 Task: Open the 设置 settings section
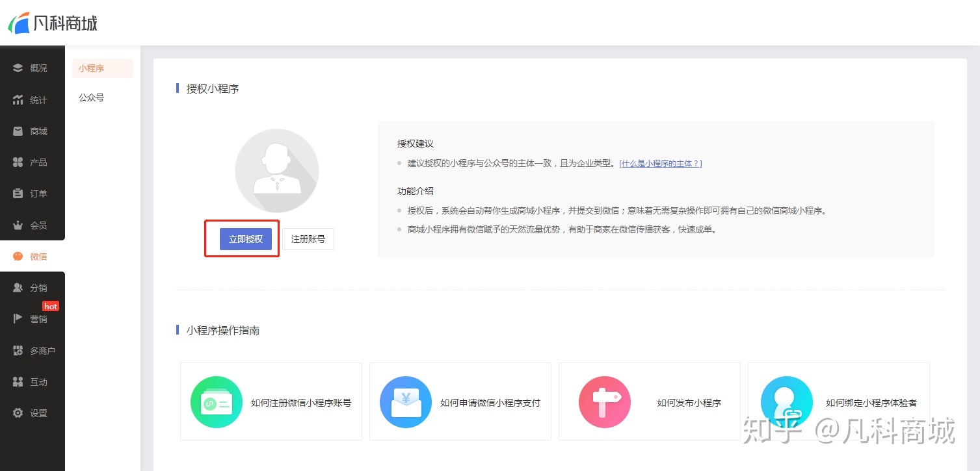[x=33, y=413]
